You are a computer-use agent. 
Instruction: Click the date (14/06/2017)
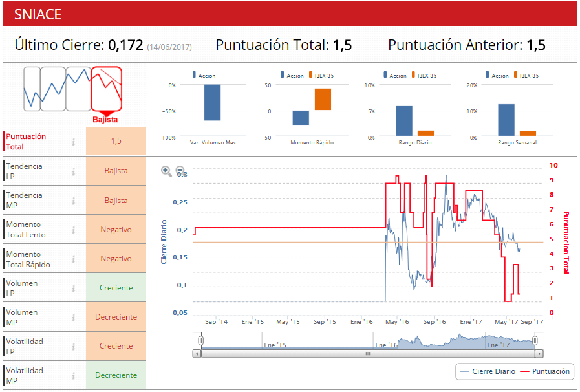tap(169, 47)
